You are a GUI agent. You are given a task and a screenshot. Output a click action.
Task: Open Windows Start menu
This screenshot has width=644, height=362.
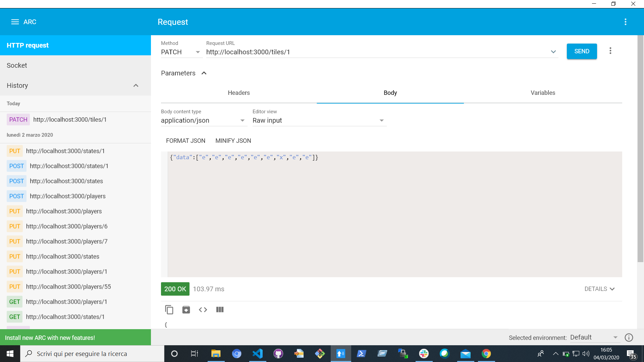point(10,354)
